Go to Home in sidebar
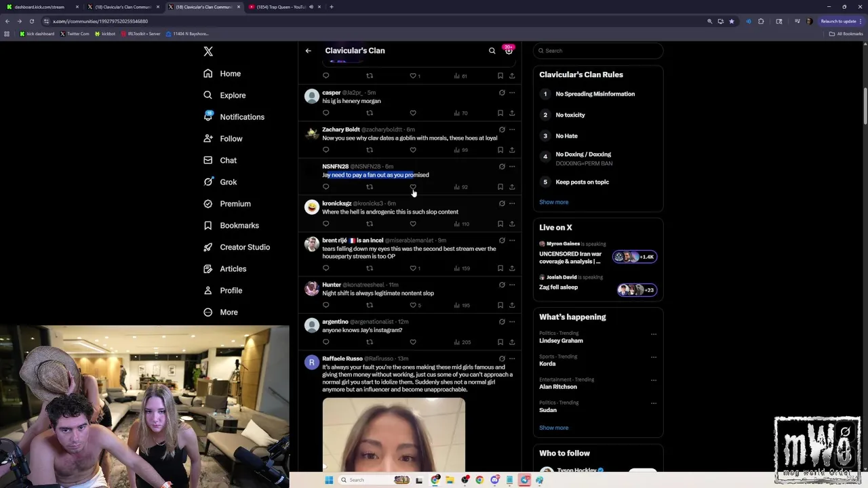Image resolution: width=868 pixels, height=488 pixels. click(222, 73)
